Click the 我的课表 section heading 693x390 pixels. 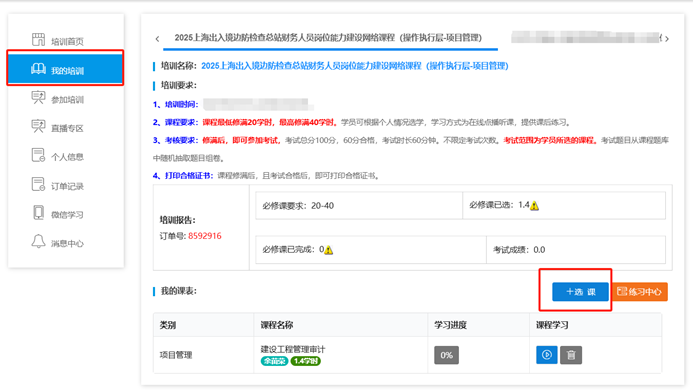click(179, 291)
